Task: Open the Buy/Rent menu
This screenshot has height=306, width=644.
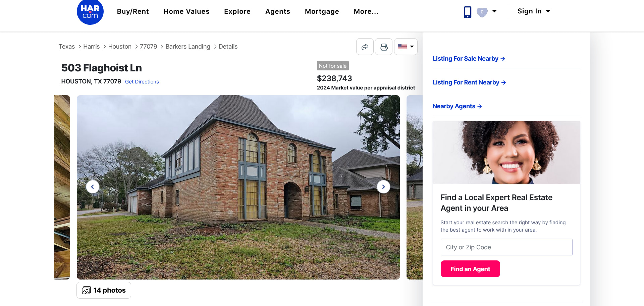Action: pos(133,11)
